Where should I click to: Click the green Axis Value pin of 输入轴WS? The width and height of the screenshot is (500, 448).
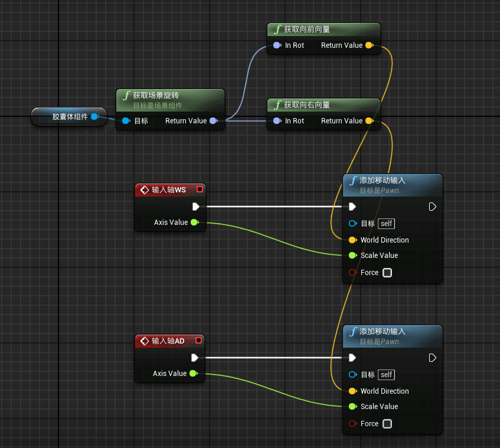tap(194, 223)
